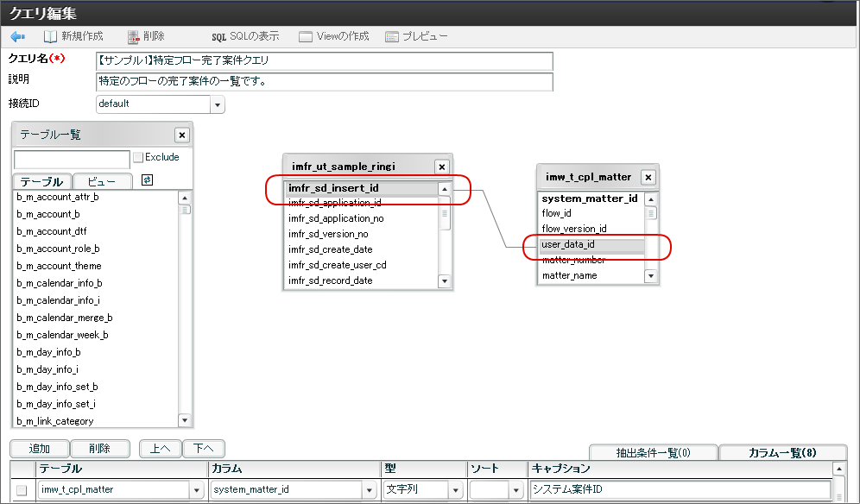Open the 接続ID dropdown showing default
The height and width of the screenshot is (504, 860).
[x=218, y=104]
